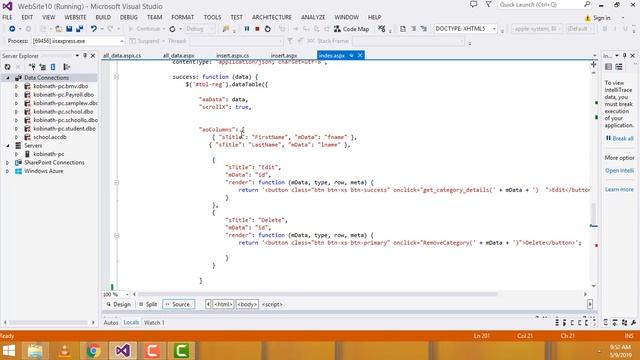Open VLC player from taskbar
This screenshot has height=360, width=640.
64,350
